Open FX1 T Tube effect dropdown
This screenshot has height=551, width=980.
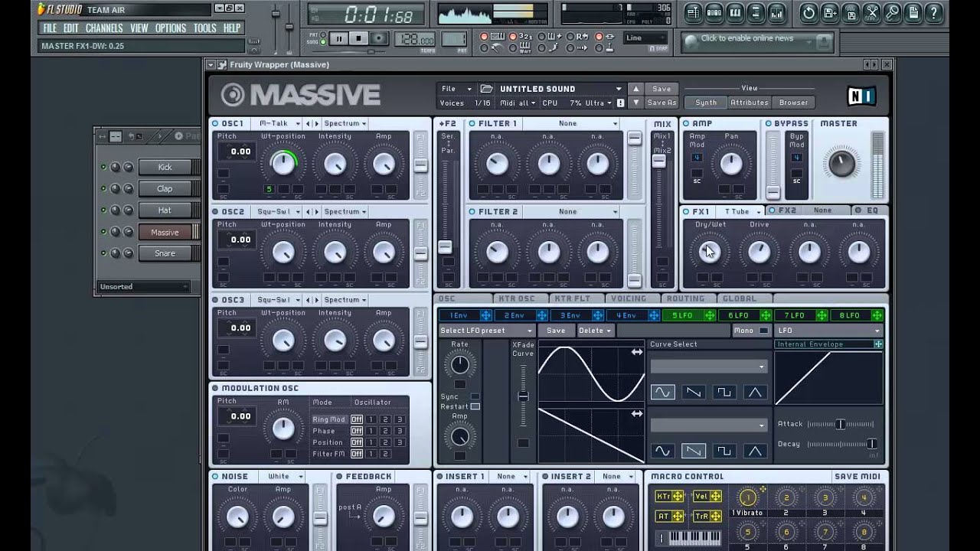point(739,211)
